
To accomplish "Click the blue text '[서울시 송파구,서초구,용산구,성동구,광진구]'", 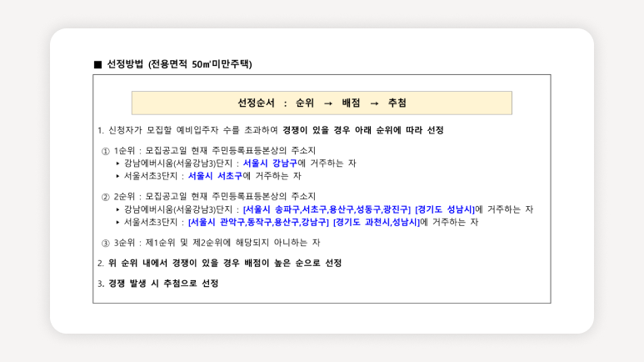I will (327, 210).
